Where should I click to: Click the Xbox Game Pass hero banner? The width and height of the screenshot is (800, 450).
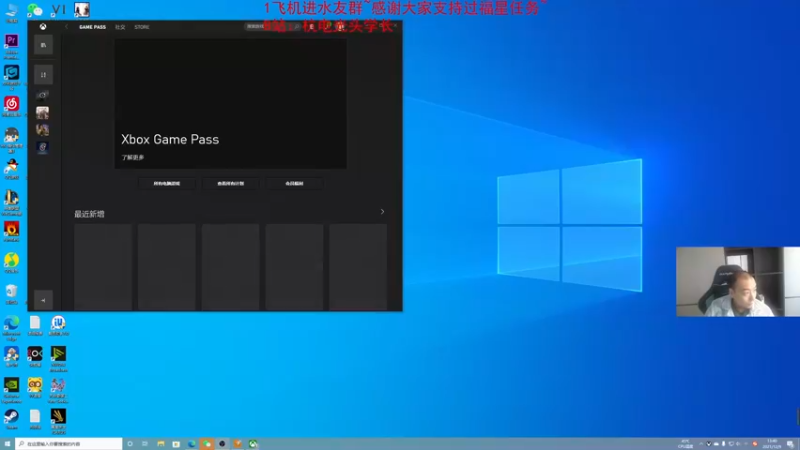[x=231, y=104]
